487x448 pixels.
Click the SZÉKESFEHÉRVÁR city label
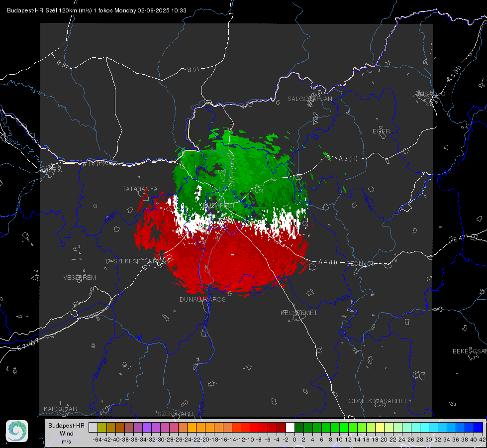[x=142, y=261]
